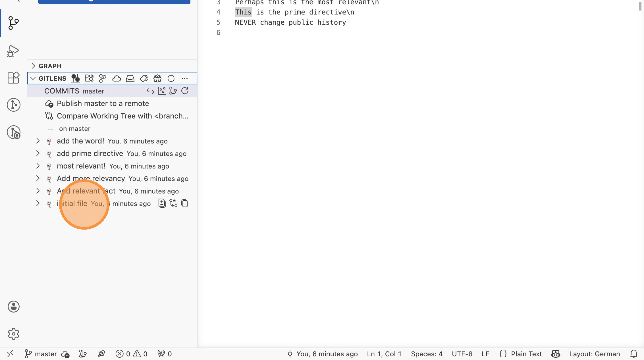Copy initial file commit SHA icon
The width and height of the screenshot is (644, 360).
pos(184,203)
